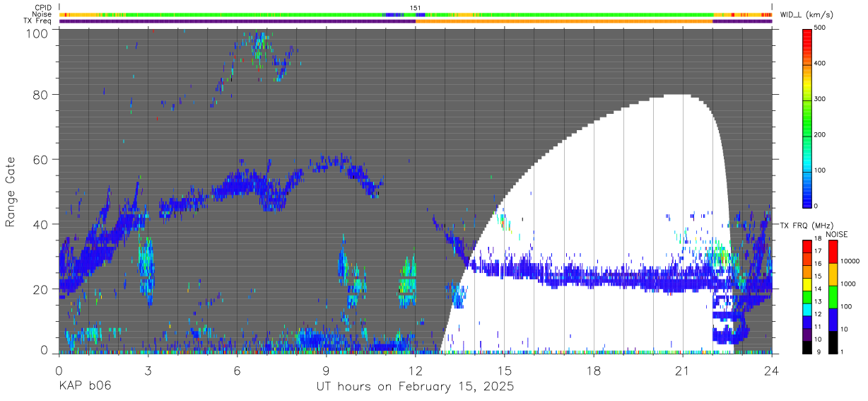868x401 pixels.
Task: Click the TX frequency color scale bar
Action: [x=808, y=297]
